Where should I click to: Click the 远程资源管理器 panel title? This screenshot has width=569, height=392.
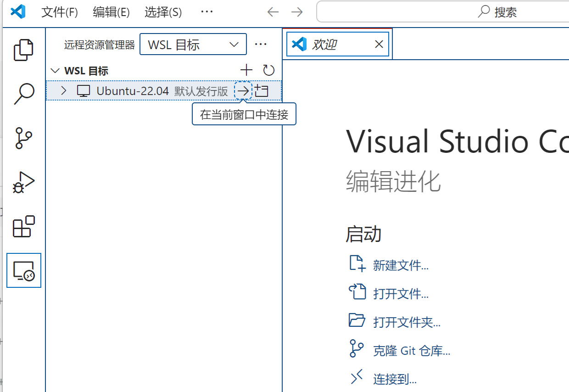(x=100, y=45)
